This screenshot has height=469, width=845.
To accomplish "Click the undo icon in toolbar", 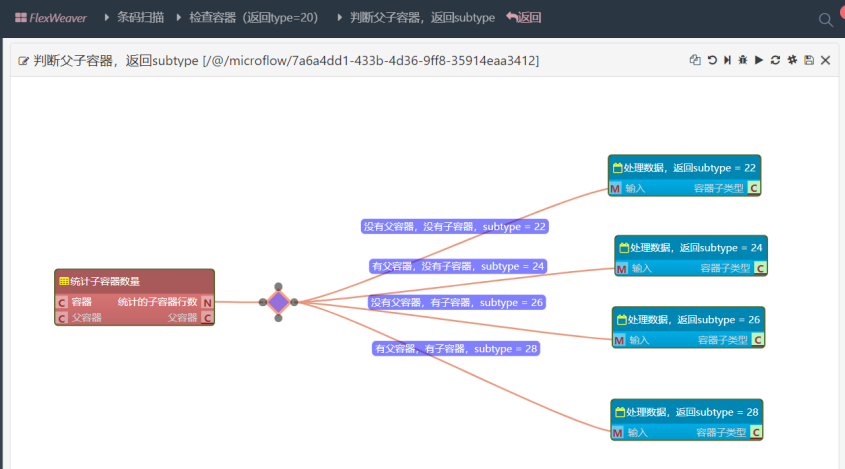I will (x=712, y=61).
